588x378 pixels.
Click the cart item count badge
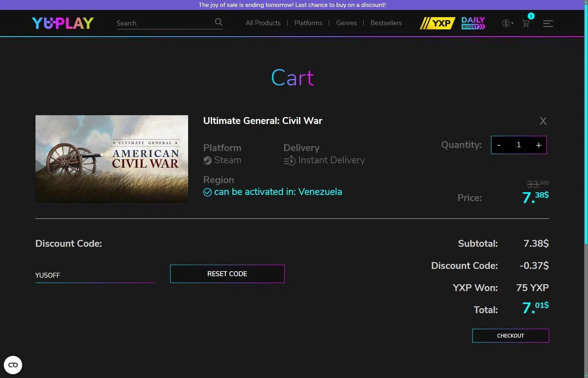coord(531,16)
